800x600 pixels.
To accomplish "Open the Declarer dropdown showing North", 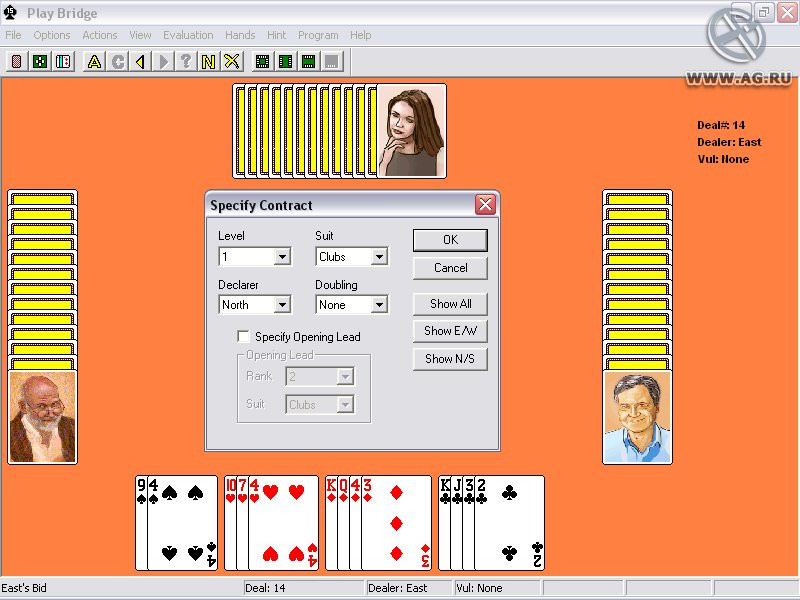I will pyautogui.click(x=282, y=305).
